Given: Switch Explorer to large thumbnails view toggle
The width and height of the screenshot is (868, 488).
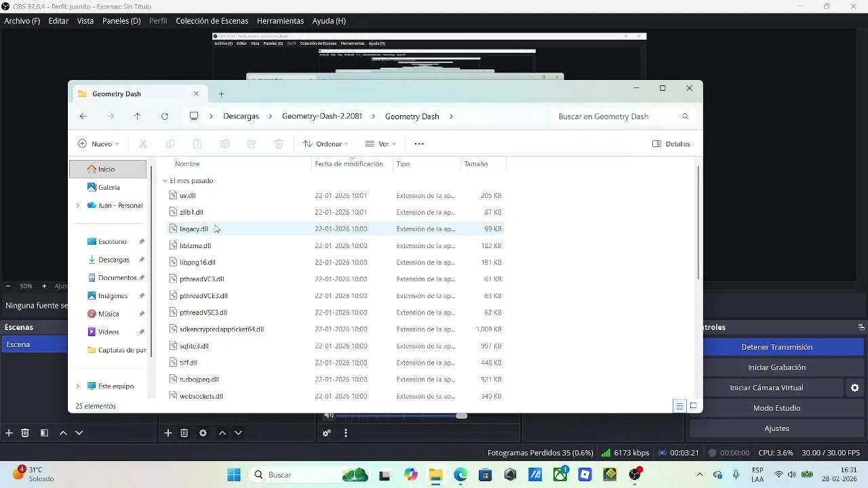Looking at the screenshot, I should [693, 406].
